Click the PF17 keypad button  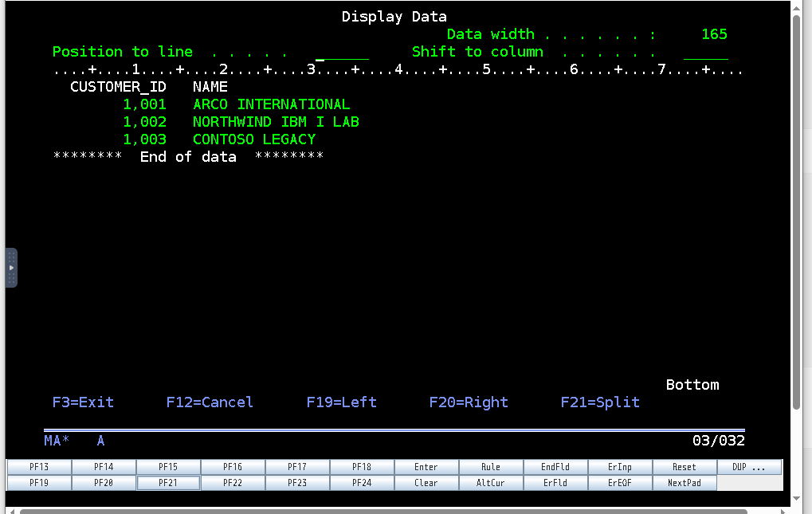(x=297, y=467)
